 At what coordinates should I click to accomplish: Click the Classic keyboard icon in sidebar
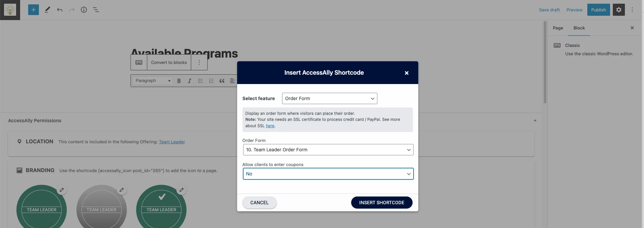[x=557, y=46]
